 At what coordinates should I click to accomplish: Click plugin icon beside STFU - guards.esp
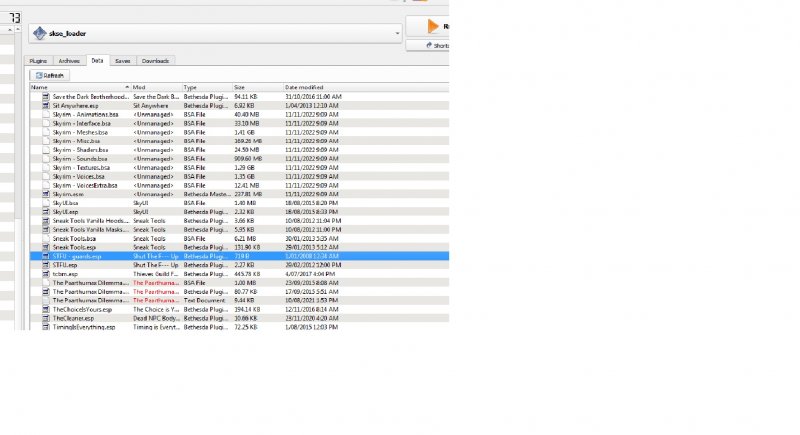pyautogui.click(x=45, y=256)
